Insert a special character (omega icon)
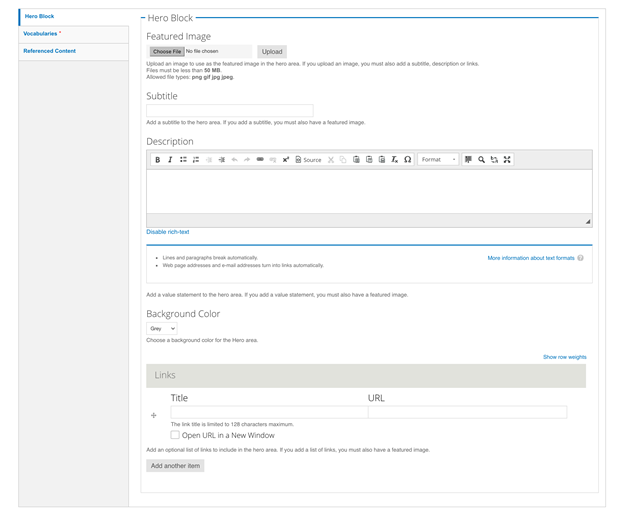 (x=408, y=160)
